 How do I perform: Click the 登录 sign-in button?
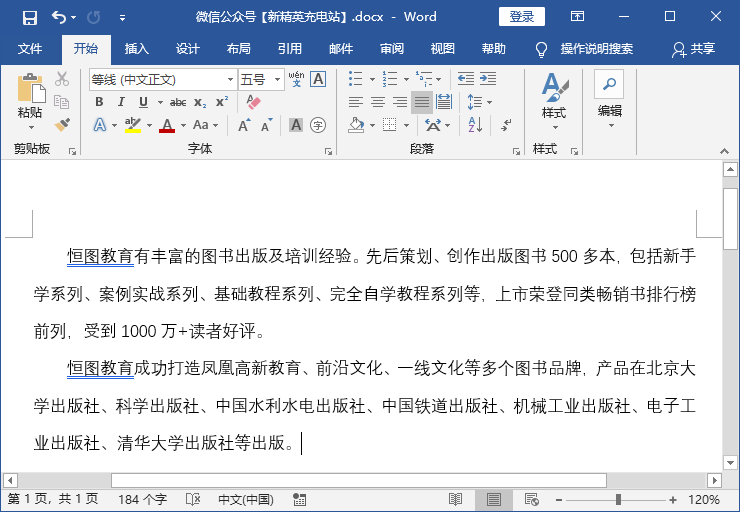click(521, 17)
